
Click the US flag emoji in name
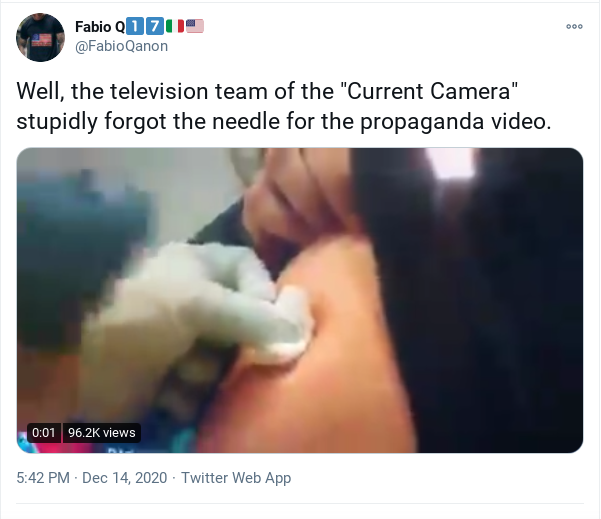[x=195, y=26]
